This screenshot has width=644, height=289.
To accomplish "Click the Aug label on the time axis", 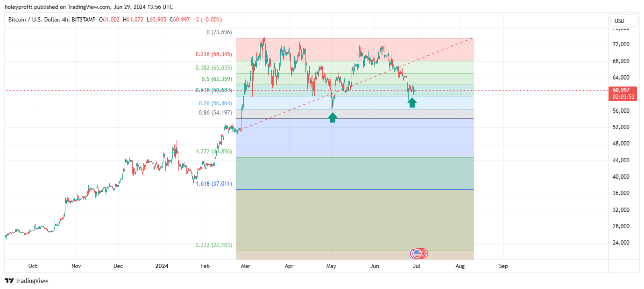I will pos(460,266).
